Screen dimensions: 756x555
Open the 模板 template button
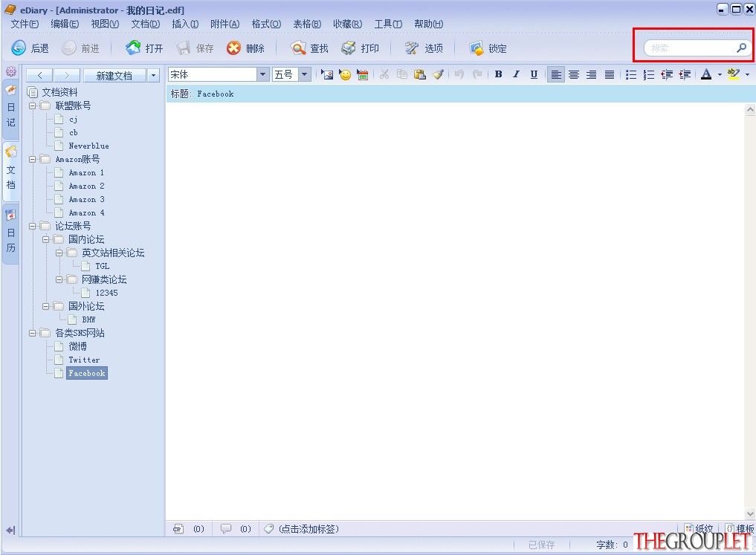pyautogui.click(x=739, y=529)
